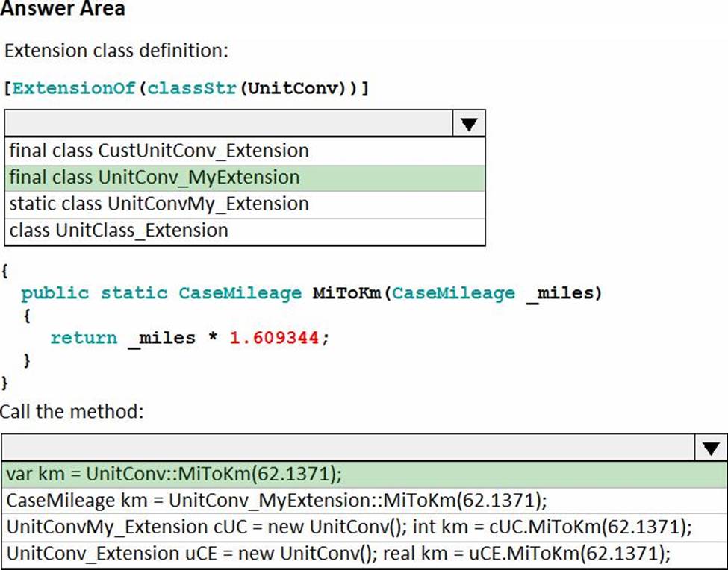
Task: Expand the 'Call the method' dropdown arrow
Action: coord(710,448)
